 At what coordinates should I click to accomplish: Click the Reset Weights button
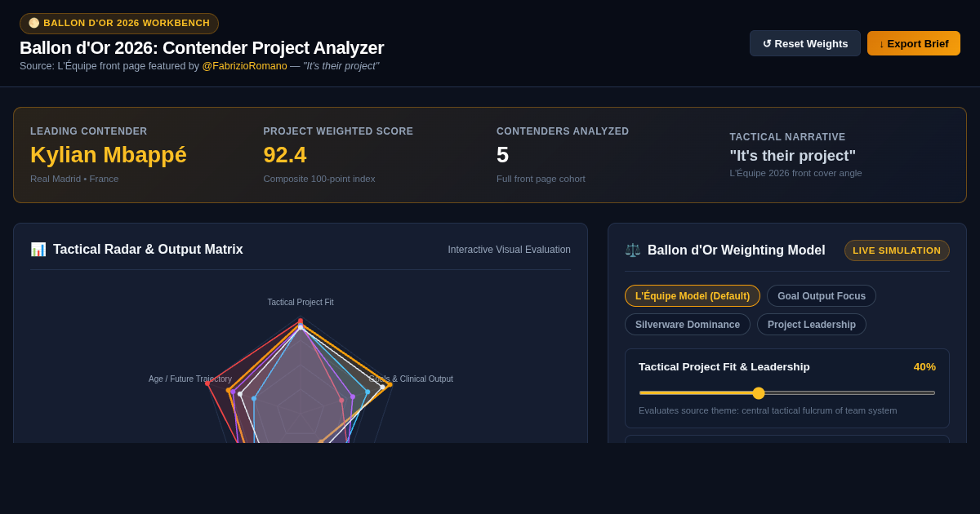805,43
